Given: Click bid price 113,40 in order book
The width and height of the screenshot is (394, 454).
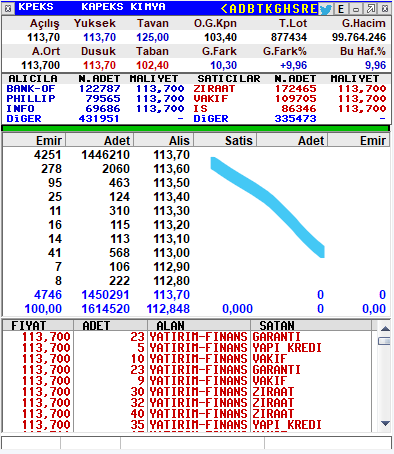Looking at the screenshot, I should 171,197.
